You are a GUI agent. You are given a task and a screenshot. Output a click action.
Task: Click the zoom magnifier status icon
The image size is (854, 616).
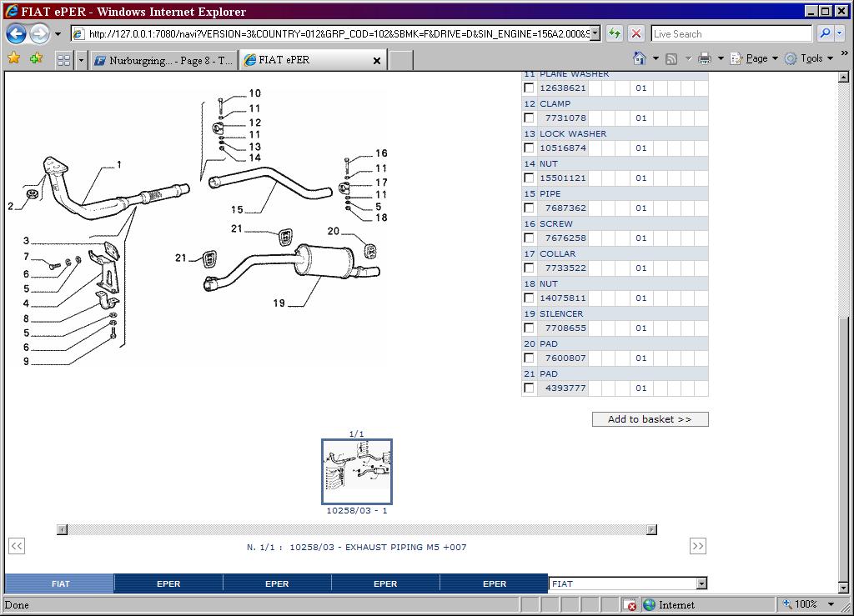click(787, 603)
